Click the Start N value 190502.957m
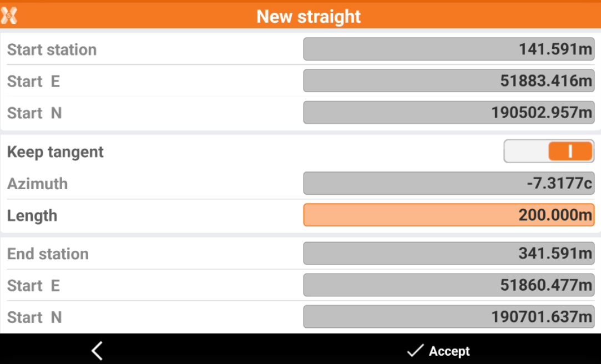 click(x=448, y=113)
